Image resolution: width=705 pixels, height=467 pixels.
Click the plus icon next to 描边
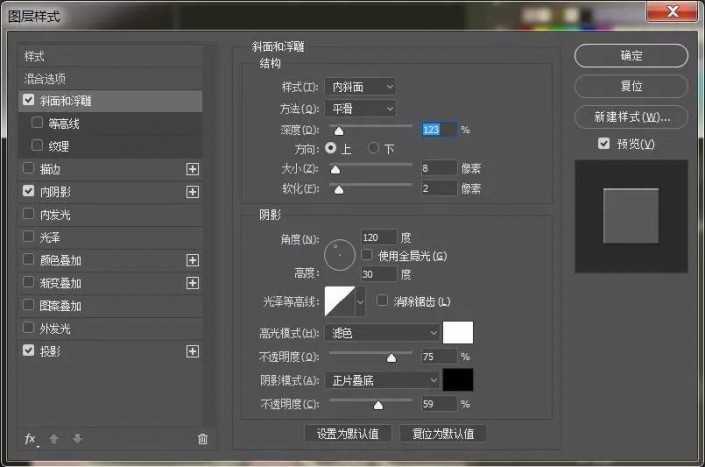[193, 168]
